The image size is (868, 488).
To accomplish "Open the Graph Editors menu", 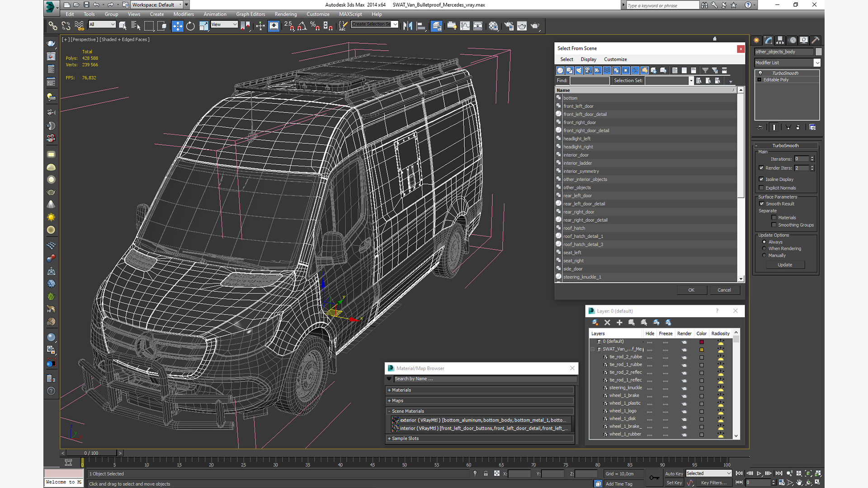I will (250, 14).
